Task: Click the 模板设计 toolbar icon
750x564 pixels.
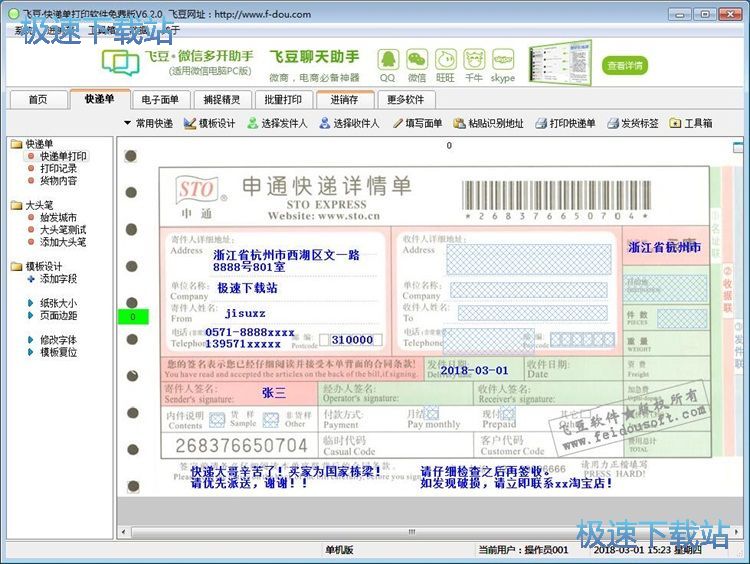Action: 190,123
